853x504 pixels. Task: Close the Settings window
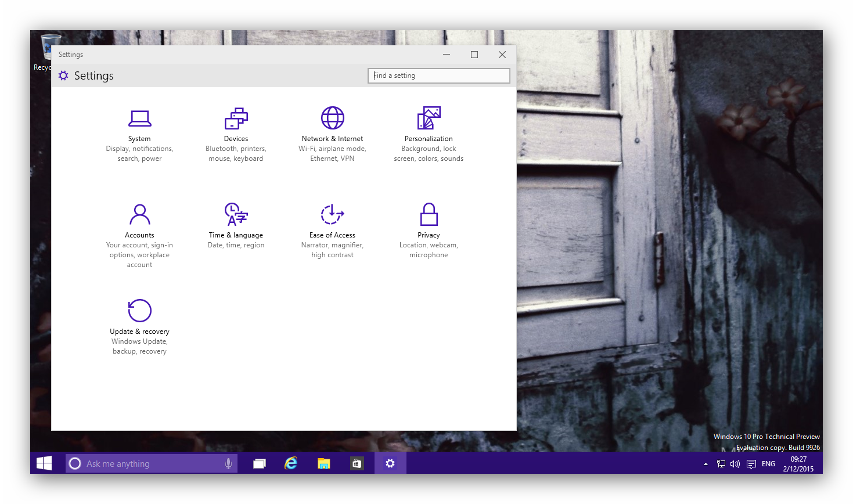click(x=502, y=55)
